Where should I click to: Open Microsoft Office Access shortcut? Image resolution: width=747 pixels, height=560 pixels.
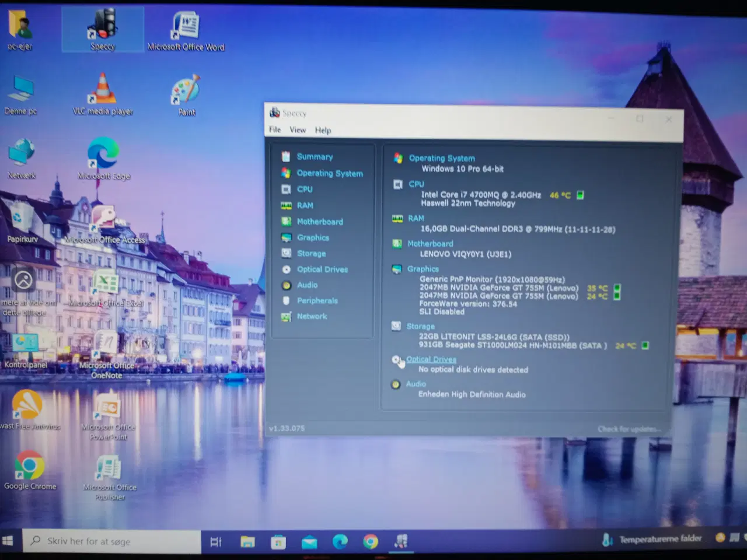point(104,224)
